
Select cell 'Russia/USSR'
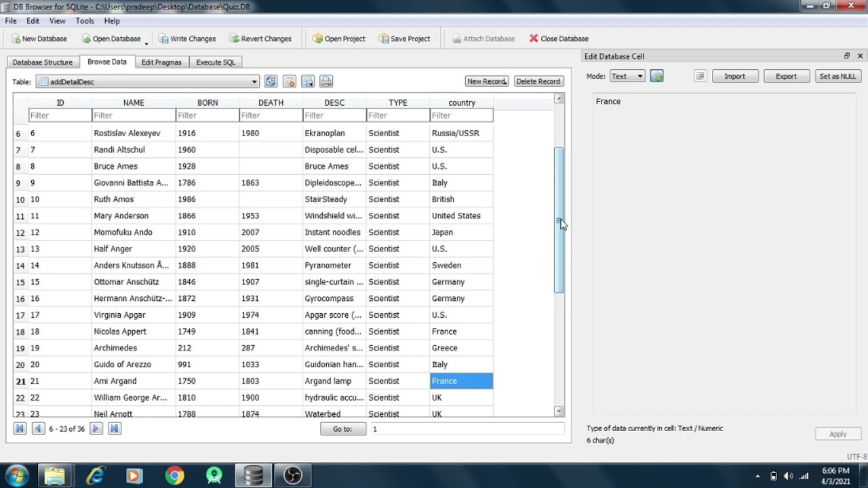tap(462, 133)
